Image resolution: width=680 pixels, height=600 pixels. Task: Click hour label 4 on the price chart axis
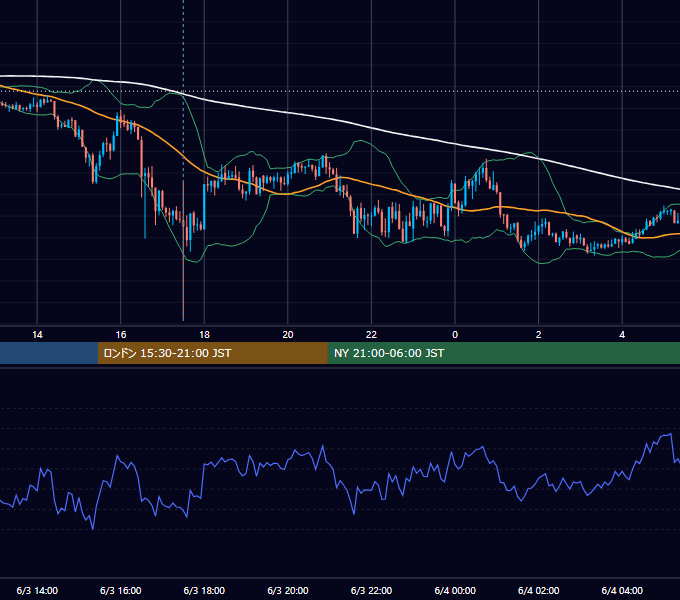tap(622, 335)
